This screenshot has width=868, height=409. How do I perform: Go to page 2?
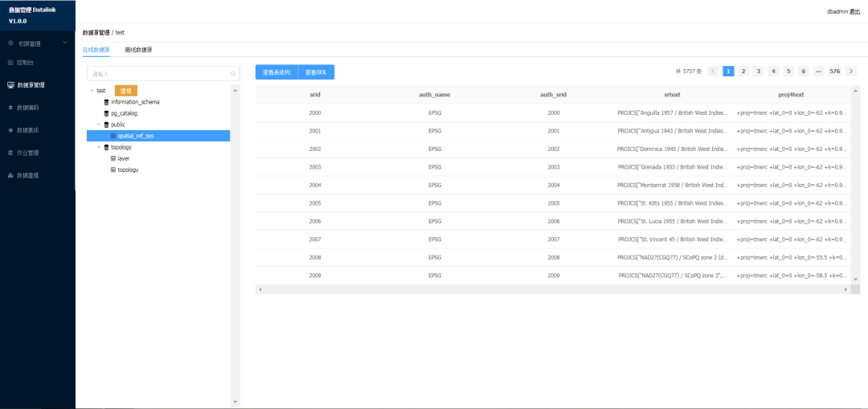[x=743, y=72]
